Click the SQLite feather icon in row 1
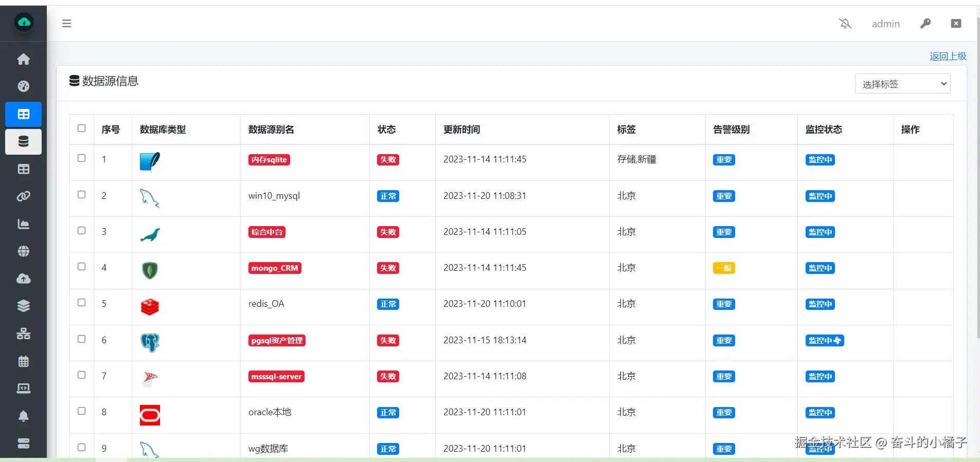This screenshot has height=462, width=980. click(150, 162)
